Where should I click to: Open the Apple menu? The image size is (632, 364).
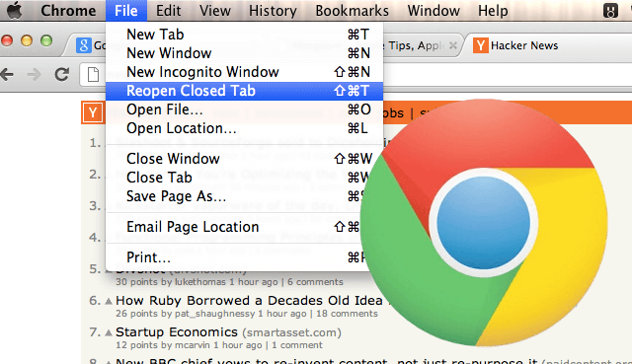[15, 10]
